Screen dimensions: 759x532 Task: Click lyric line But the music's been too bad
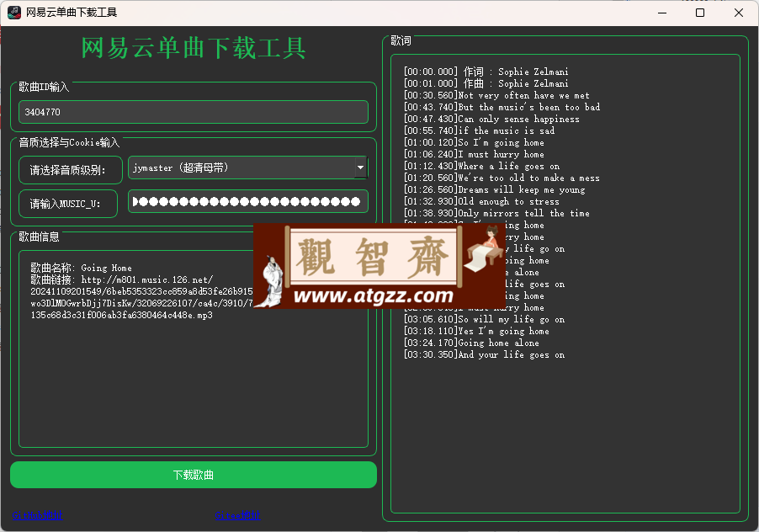point(502,107)
